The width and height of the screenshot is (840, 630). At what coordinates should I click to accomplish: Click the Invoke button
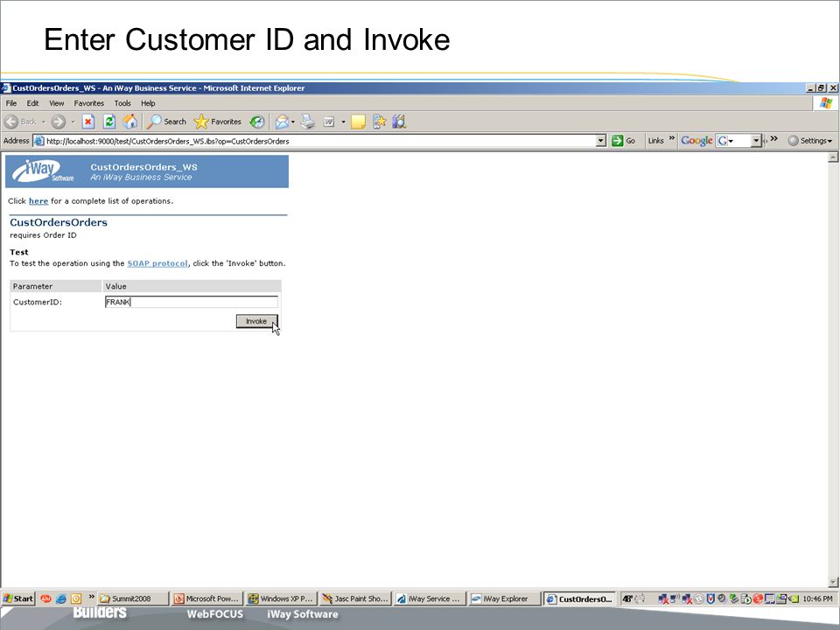[x=256, y=321]
